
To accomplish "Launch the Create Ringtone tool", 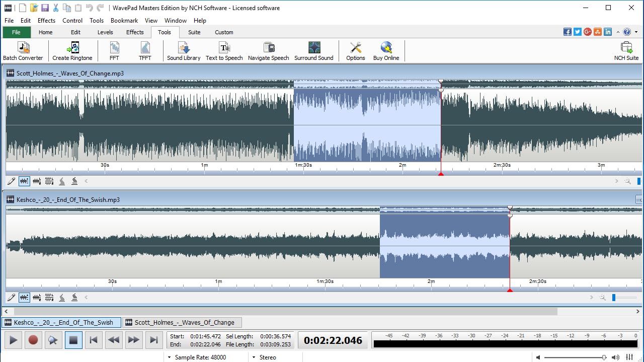I will coord(72,50).
